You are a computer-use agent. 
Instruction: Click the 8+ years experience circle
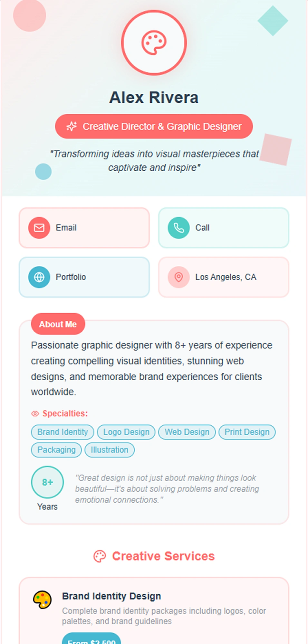(47, 482)
